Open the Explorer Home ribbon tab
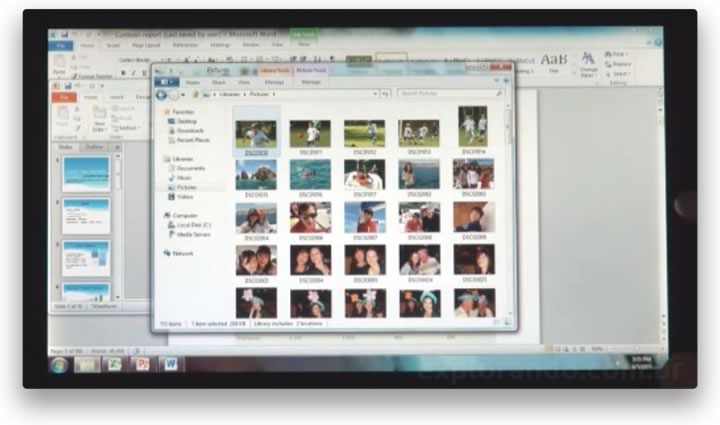 (x=192, y=83)
